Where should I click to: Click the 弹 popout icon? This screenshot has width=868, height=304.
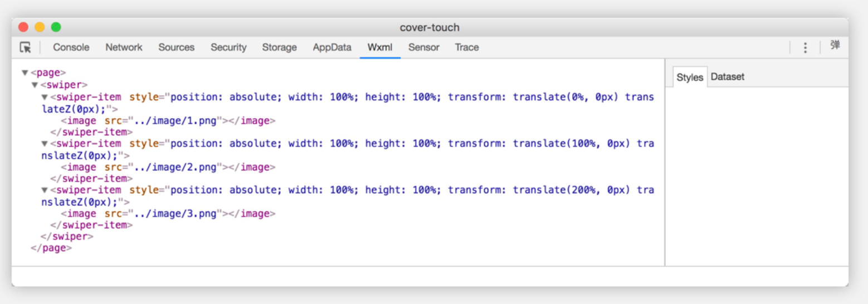click(x=835, y=46)
